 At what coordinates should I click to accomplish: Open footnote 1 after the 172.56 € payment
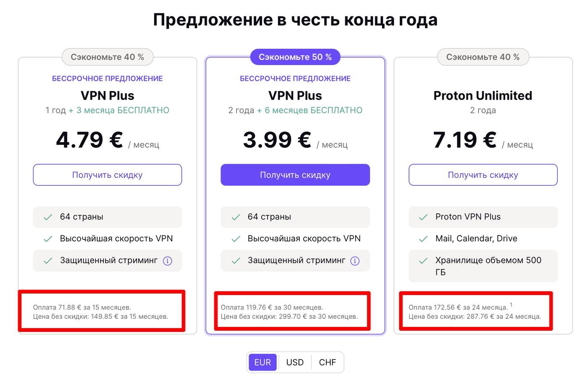[x=511, y=305]
